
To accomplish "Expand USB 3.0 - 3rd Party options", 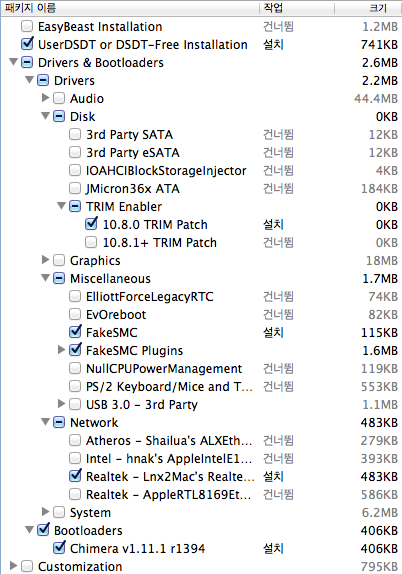I will [x=62, y=404].
